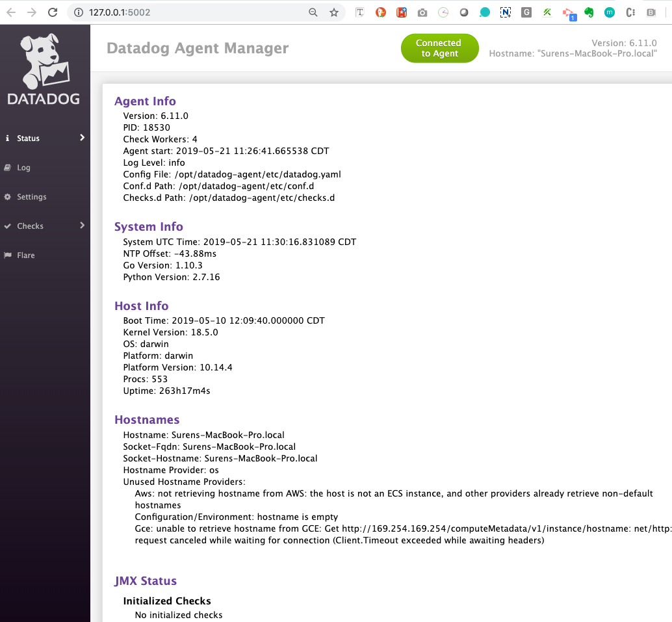Click the Settings gear icon in sidebar

(x=7, y=197)
